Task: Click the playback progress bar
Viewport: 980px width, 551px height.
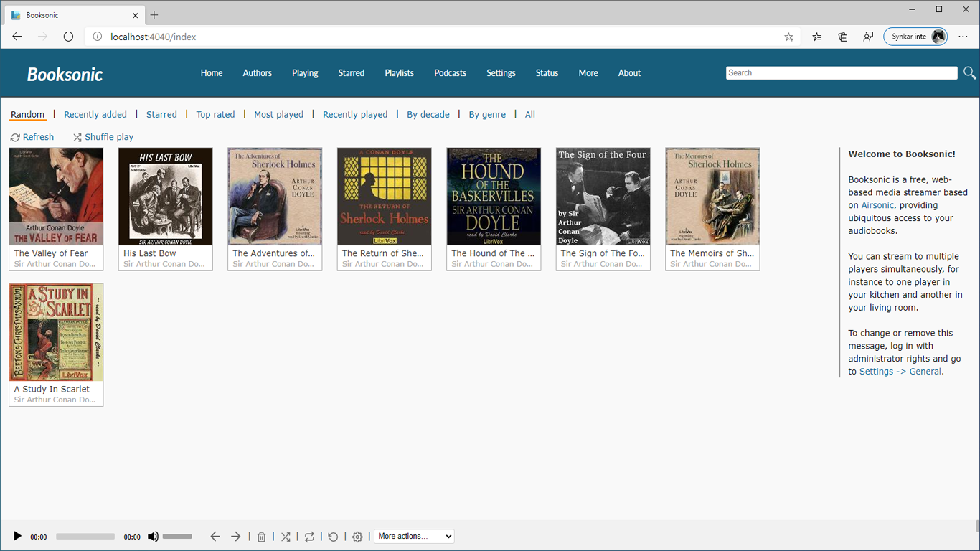Action: (x=85, y=536)
